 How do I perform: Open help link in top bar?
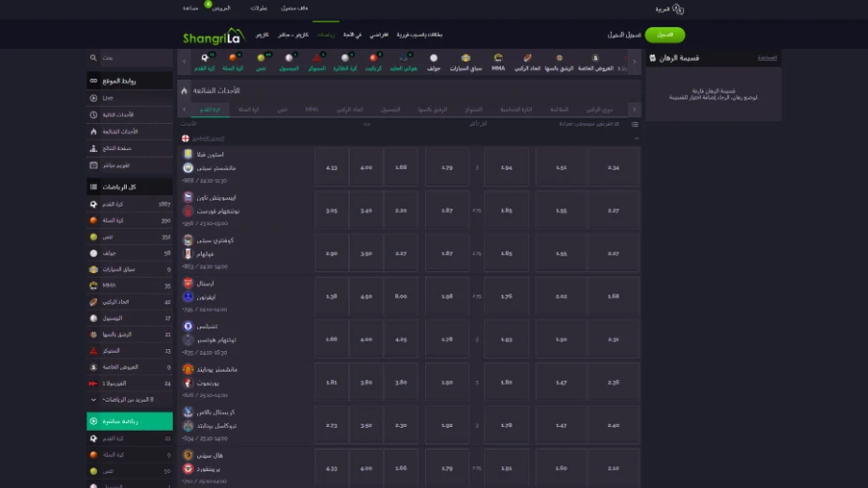click(x=190, y=8)
